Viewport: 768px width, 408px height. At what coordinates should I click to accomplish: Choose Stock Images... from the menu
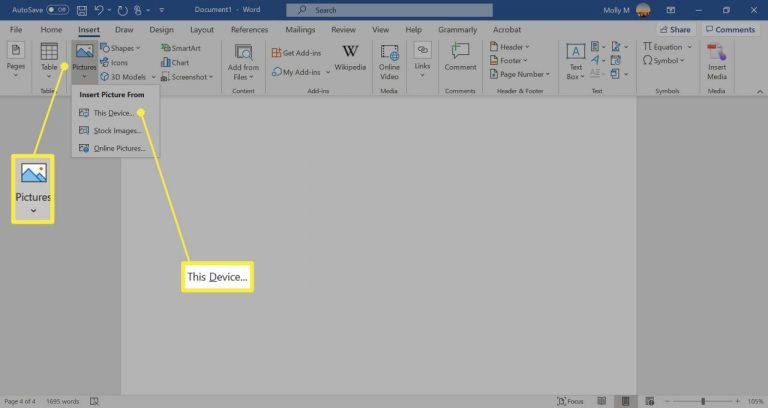pyautogui.click(x=116, y=131)
